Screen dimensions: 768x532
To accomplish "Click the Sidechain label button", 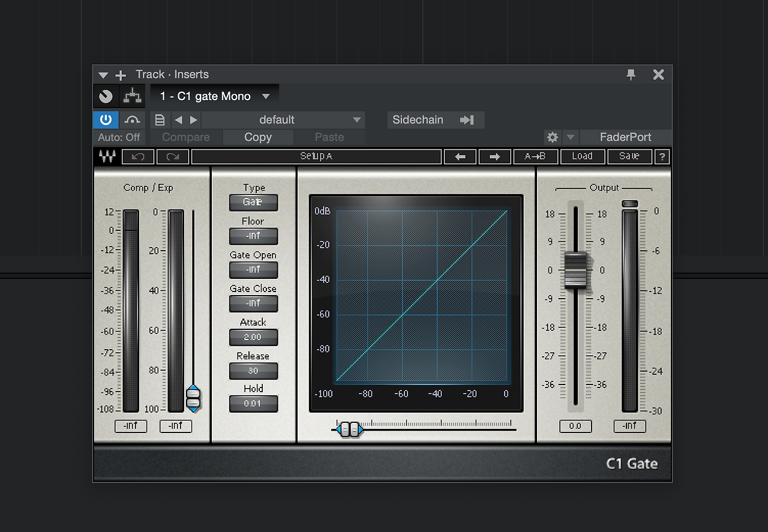I will tap(418, 120).
